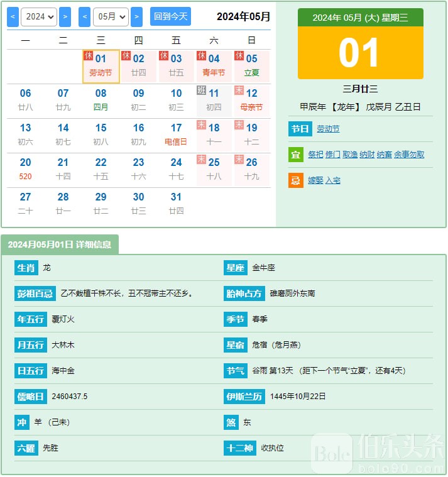Go to the previous month arrow
Image resolution: width=448 pixels, height=477 pixels.
coord(85,17)
